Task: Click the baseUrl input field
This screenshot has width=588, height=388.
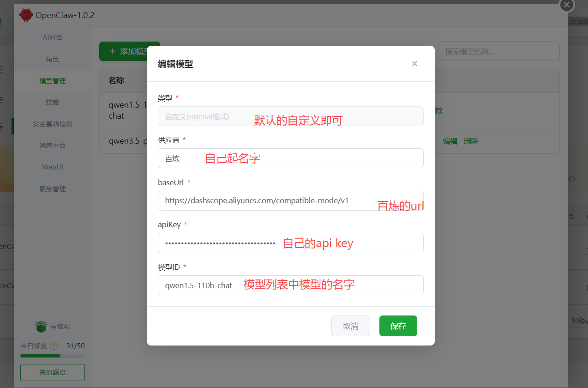Action: 291,200
